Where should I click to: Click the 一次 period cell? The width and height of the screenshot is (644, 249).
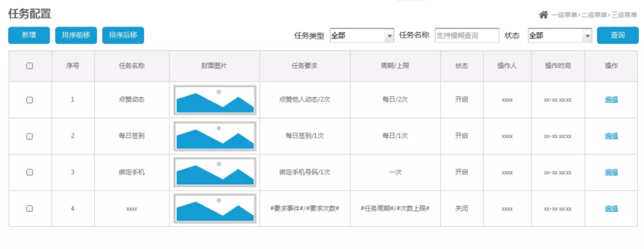pos(395,172)
